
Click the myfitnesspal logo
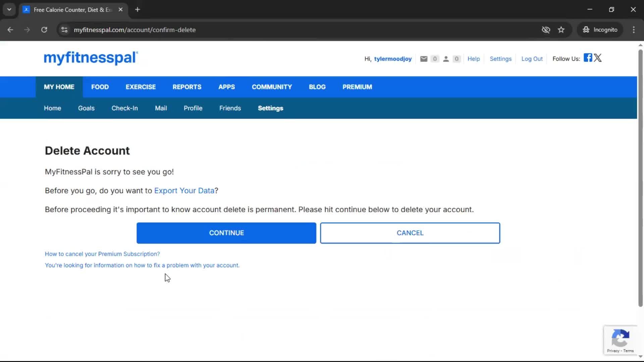[x=91, y=58]
